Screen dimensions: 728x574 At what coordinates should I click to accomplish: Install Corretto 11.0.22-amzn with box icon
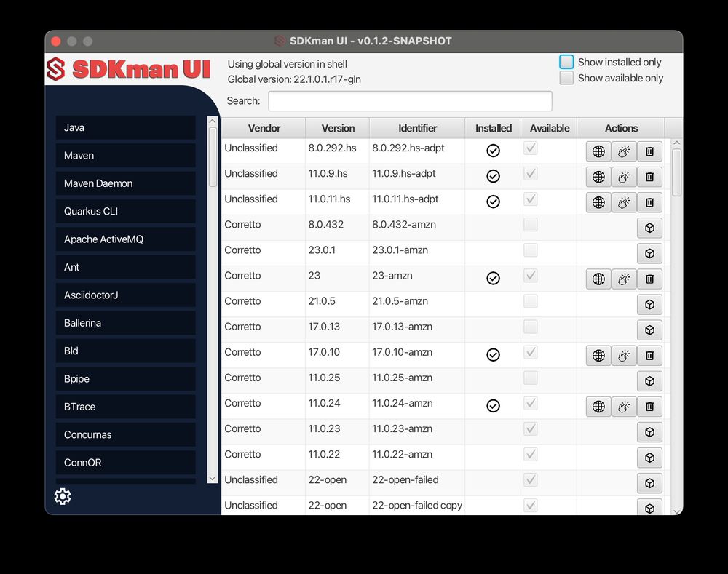click(x=649, y=458)
